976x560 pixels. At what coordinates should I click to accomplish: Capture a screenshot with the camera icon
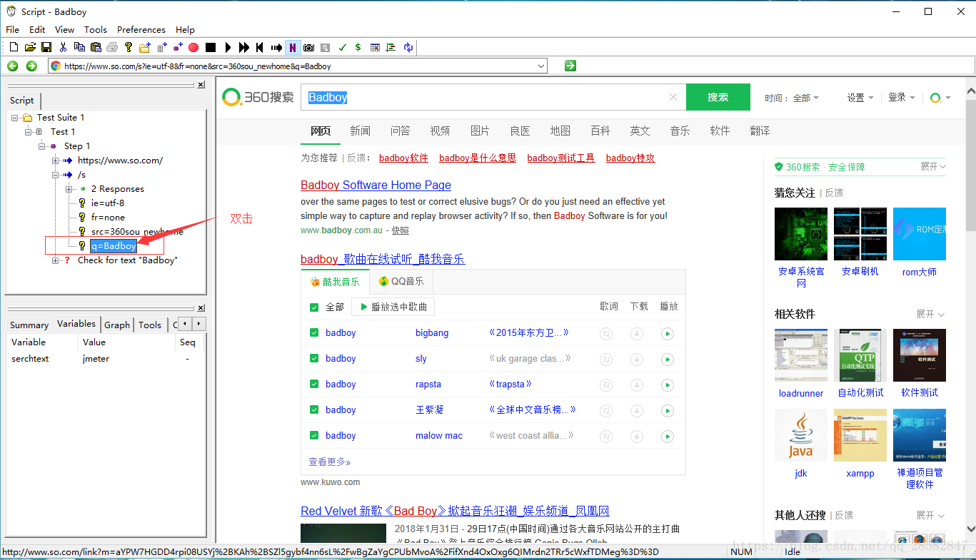309,47
